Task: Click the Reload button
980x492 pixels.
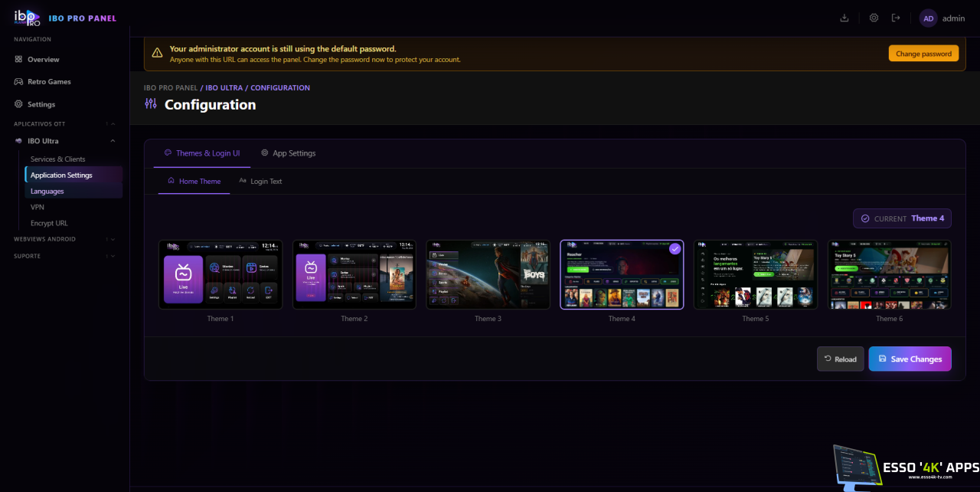Action: click(841, 359)
